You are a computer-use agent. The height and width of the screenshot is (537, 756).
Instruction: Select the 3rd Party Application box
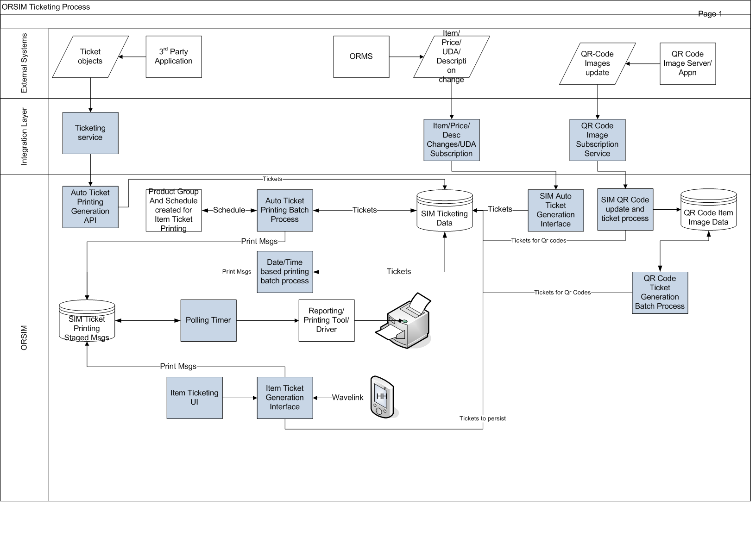tap(174, 56)
